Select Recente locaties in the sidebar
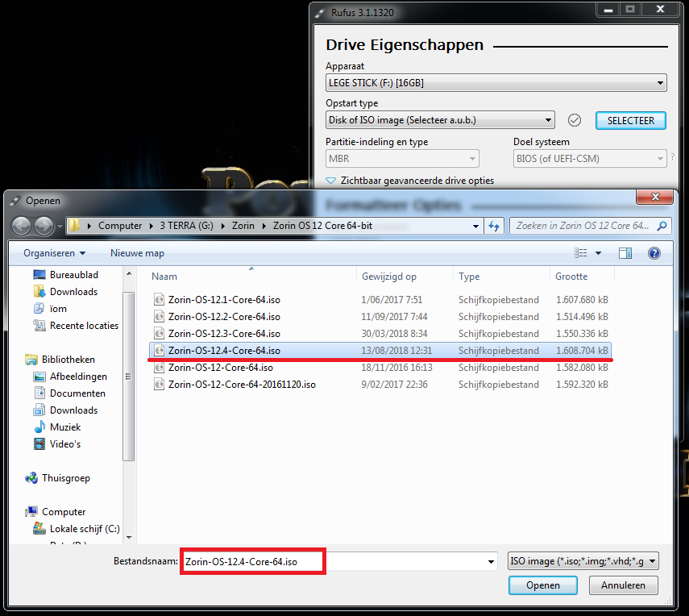 point(84,326)
